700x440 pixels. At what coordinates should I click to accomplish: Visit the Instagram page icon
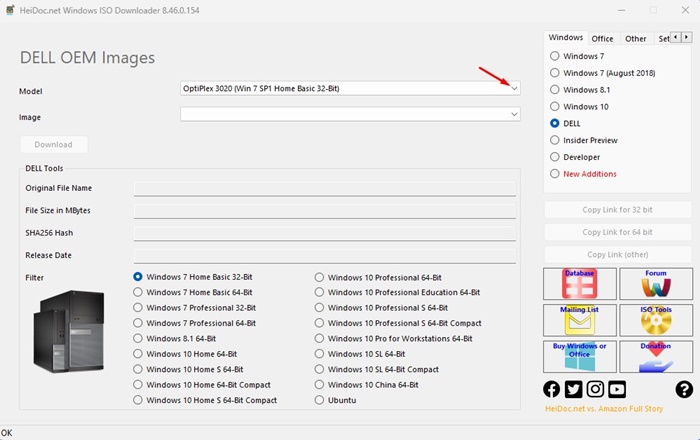(595, 389)
